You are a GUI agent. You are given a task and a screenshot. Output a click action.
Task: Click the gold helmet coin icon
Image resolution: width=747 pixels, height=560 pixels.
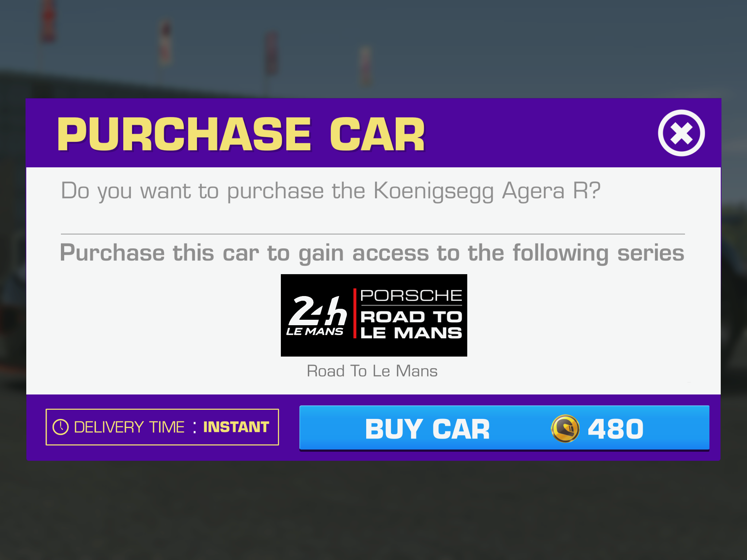(x=565, y=428)
